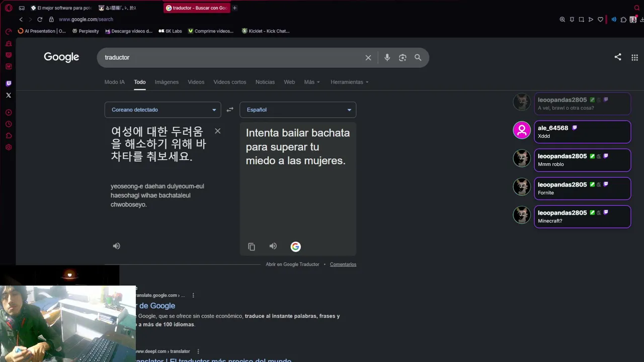Pin the page with pushpin icon
This screenshot has width=644, height=362.
point(572,20)
